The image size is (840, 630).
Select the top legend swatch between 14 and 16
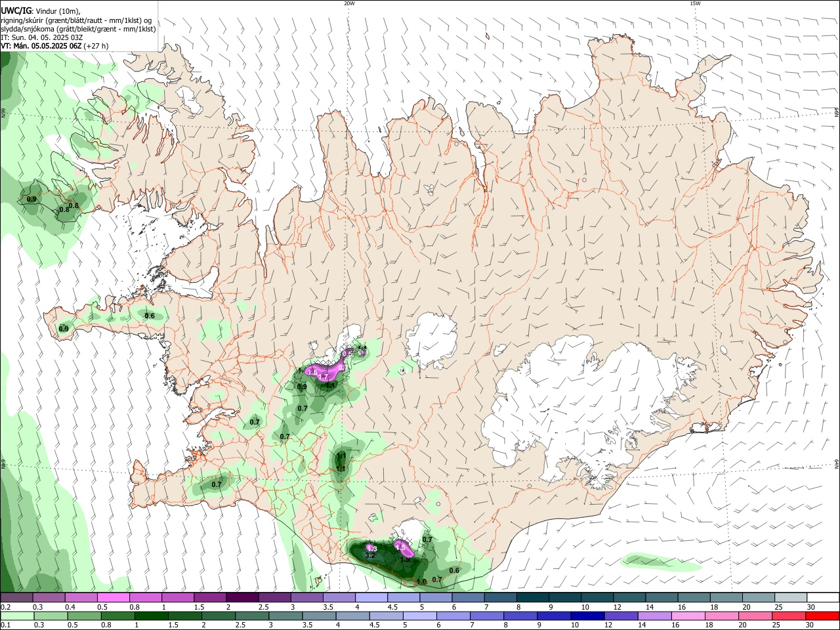coord(661,598)
